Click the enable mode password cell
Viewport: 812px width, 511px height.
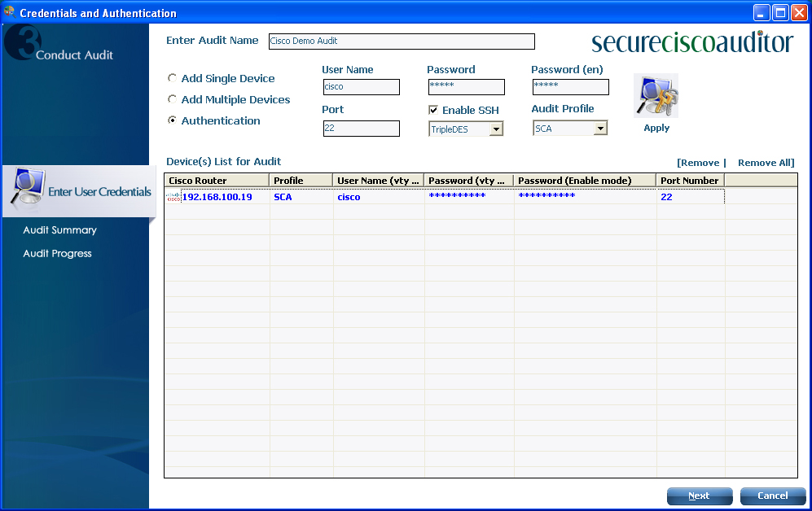click(x=586, y=196)
